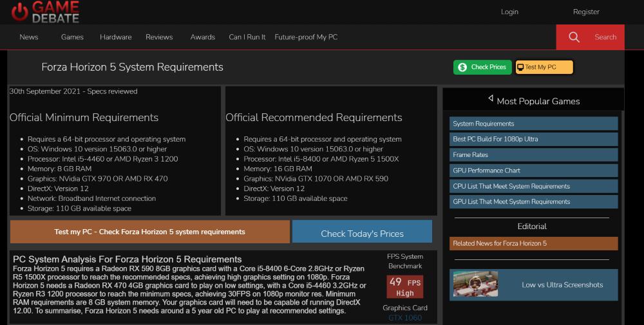Click '30th September 2021 - Specs reviewed' text

73,91
